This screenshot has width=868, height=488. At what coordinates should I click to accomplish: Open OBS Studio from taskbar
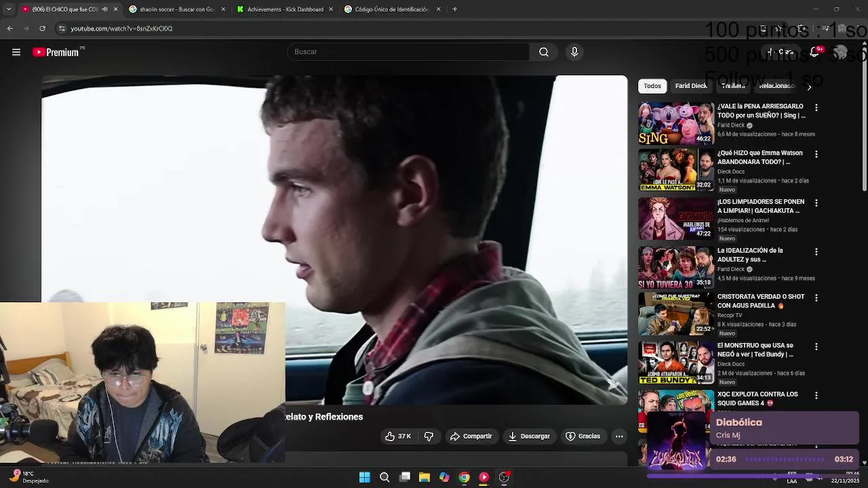(x=504, y=477)
